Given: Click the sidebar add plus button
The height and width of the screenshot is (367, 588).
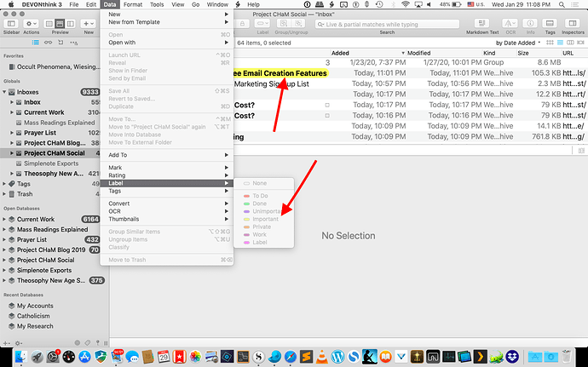Looking at the screenshot, I should 6,343.
